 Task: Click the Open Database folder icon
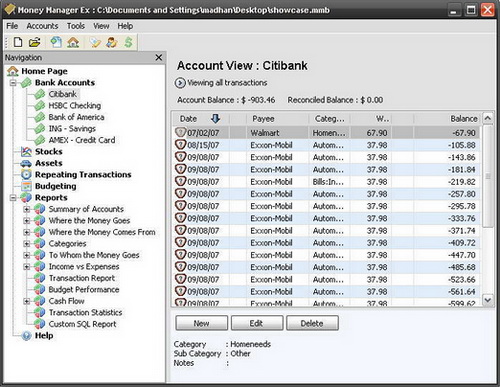[34, 42]
